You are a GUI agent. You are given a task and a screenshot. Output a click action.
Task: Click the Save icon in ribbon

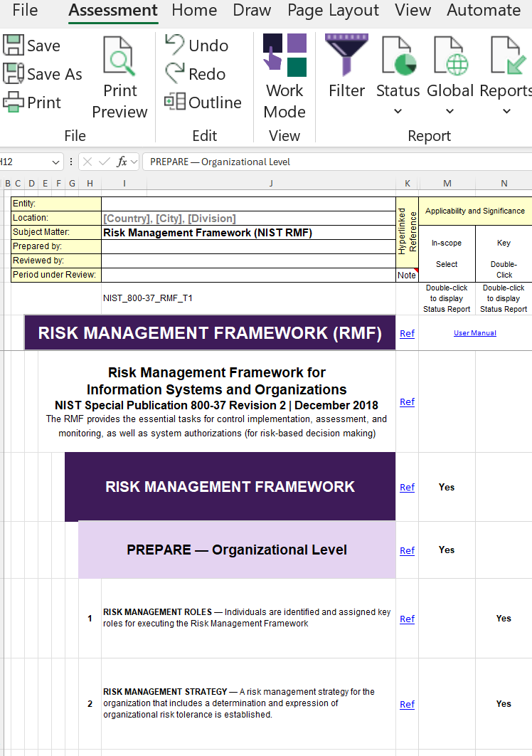click(x=14, y=46)
